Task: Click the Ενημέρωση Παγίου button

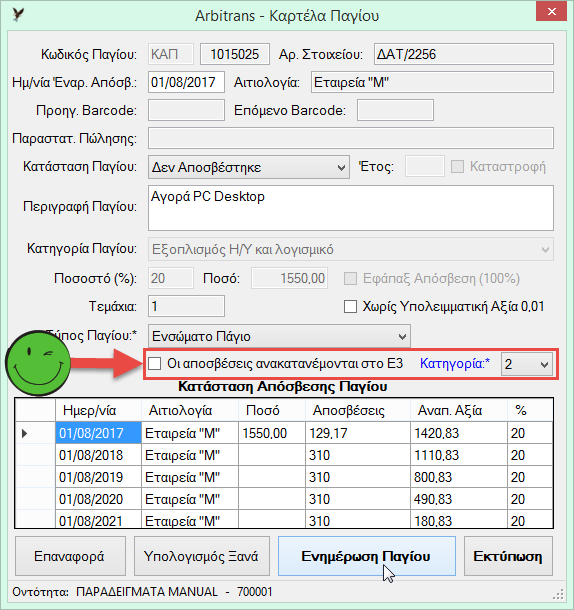Action: click(367, 556)
